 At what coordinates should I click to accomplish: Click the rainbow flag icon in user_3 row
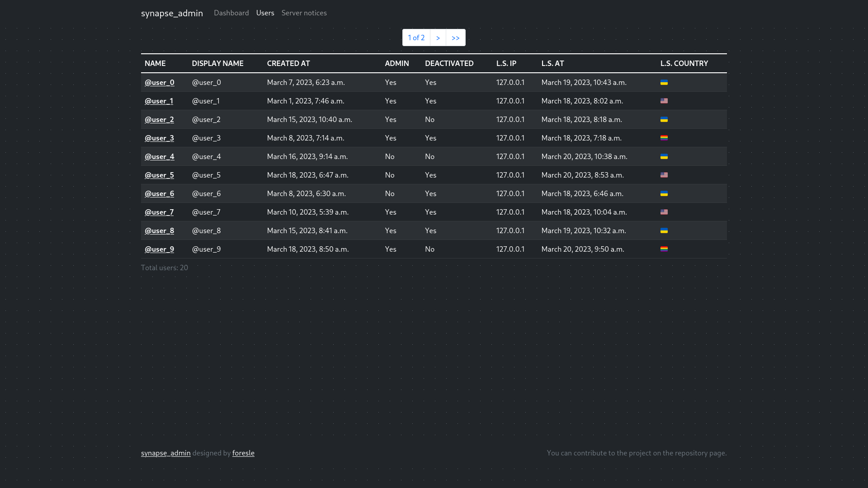[664, 138]
